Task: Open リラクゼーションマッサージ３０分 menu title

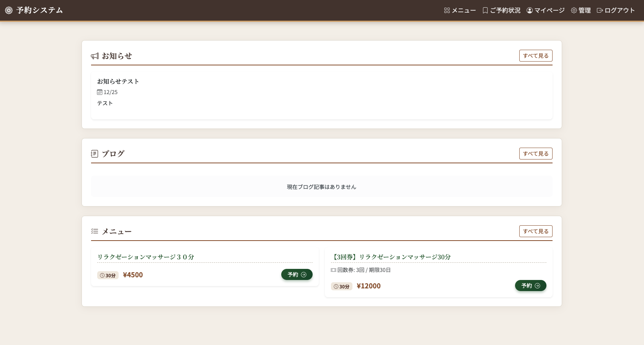Action: tap(146, 257)
